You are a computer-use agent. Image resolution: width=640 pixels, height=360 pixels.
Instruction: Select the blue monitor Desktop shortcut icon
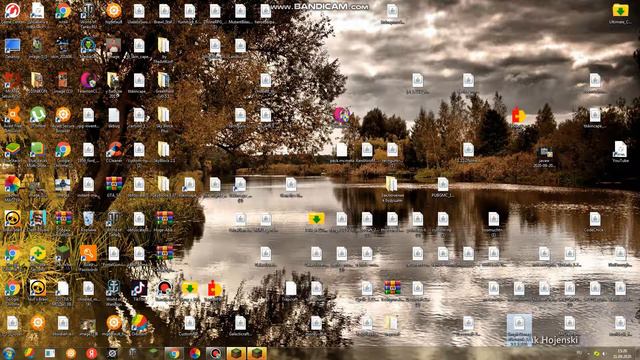click(12, 45)
